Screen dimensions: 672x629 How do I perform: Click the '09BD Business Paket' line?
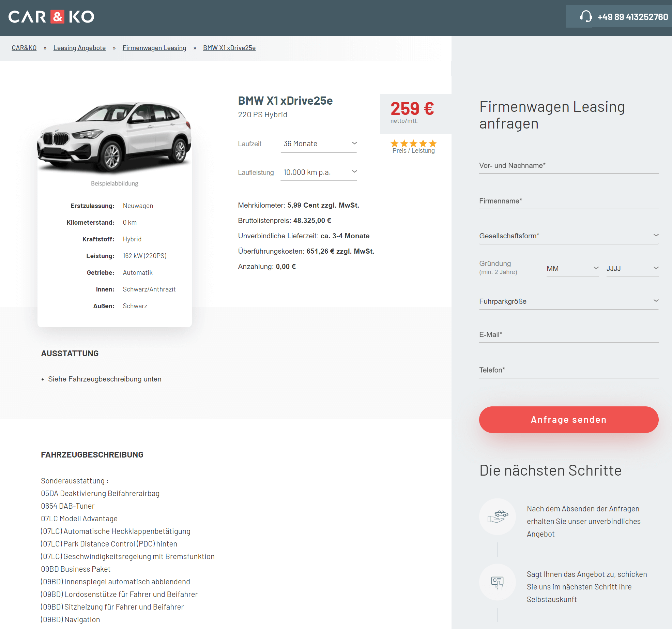76,569
